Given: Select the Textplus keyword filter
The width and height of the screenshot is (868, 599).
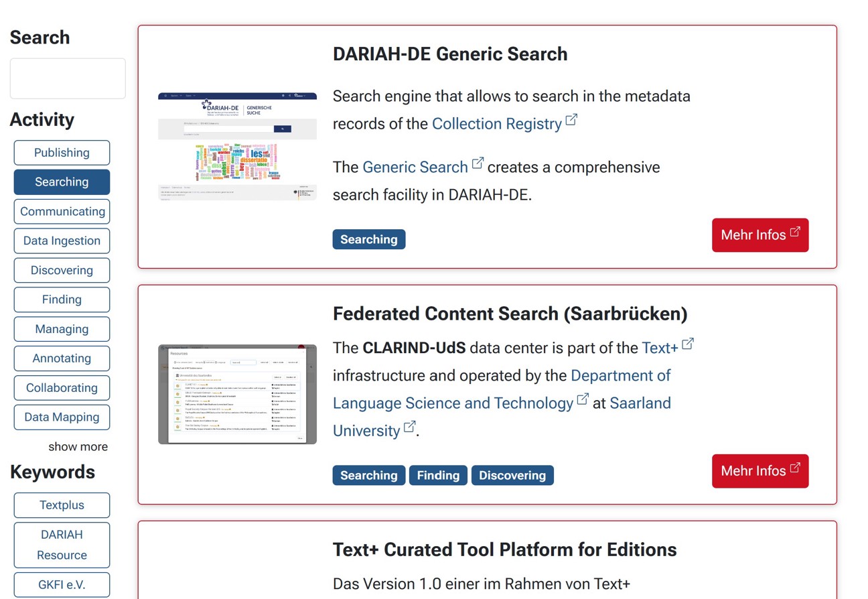Looking at the screenshot, I should pos(62,505).
